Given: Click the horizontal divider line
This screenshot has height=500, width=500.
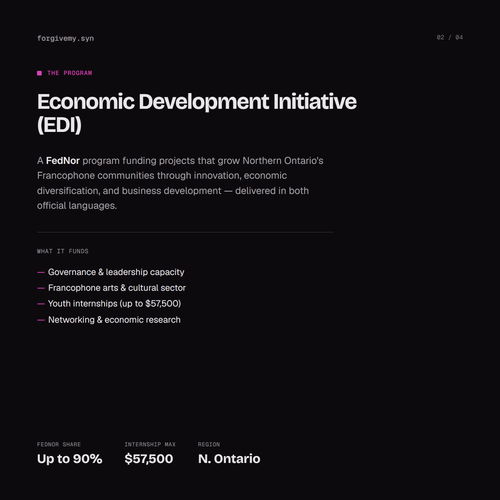Looking at the screenshot, I should point(185,232).
